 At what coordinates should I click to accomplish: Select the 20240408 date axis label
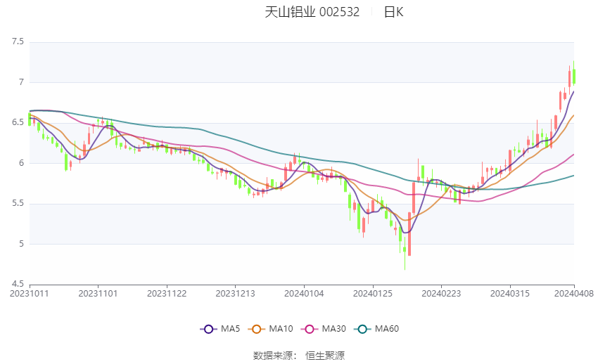tap(574, 294)
